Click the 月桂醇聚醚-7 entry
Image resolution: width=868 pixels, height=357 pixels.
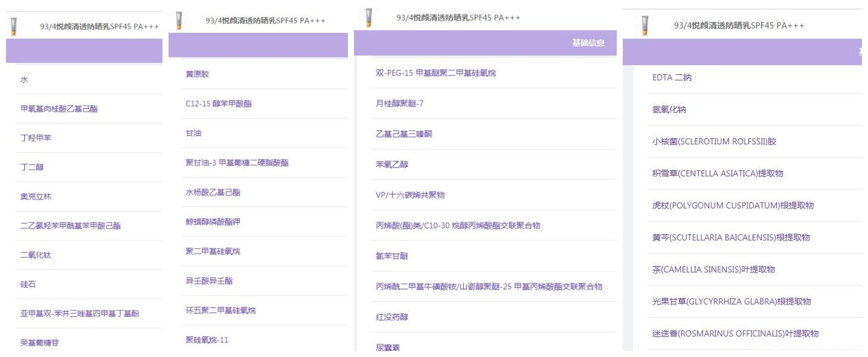(399, 103)
